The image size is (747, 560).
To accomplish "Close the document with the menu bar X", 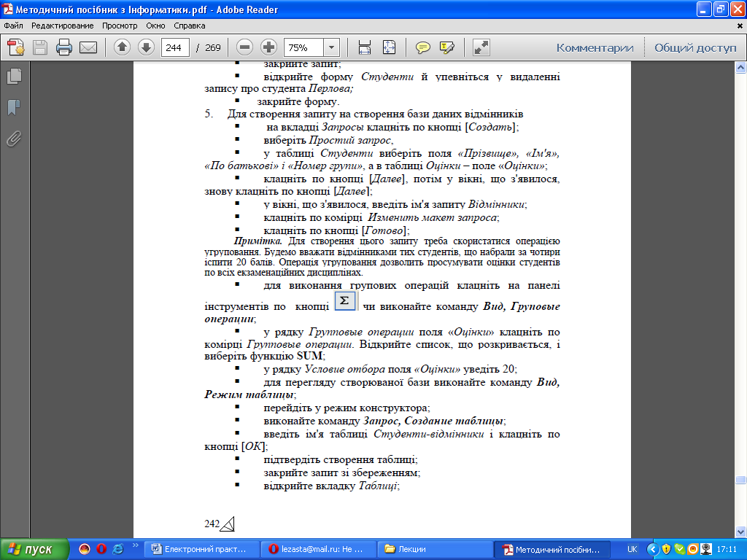I will [740, 26].
